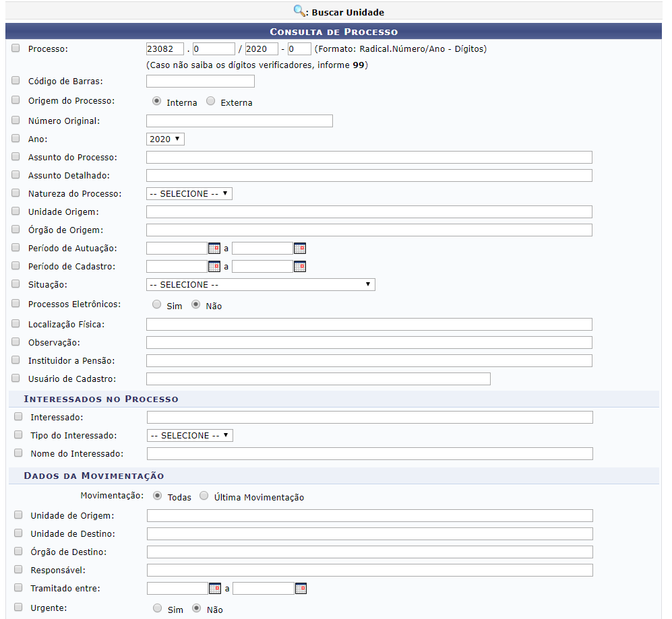
Task: Focus the Unidade de Destino text field
Action: (369, 533)
